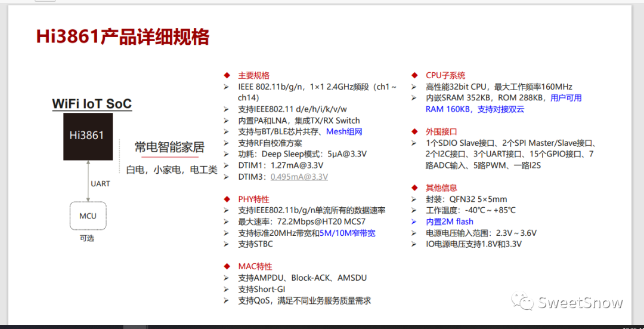Select the 支持IEEE802.11 d/e/h/i/k/v/w line
The height and width of the screenshot is (329, 644).
(292, 109)
